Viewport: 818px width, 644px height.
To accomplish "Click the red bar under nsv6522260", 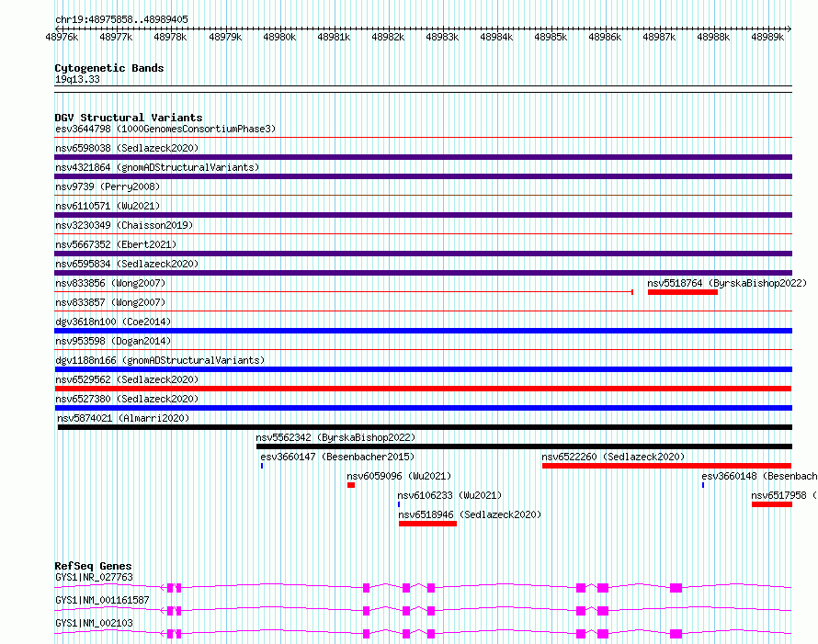I will pyautogui.click(x=666, y=466).
